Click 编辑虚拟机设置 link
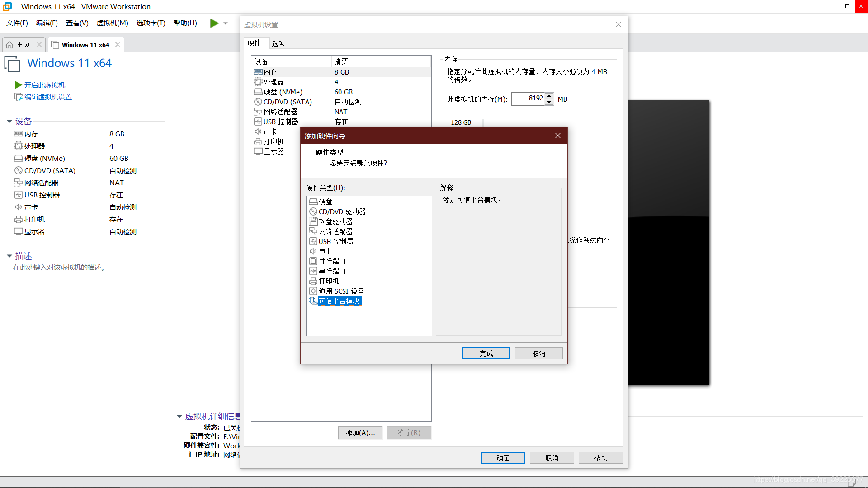This screenshot has width=868, height=488. pos(48,97)
